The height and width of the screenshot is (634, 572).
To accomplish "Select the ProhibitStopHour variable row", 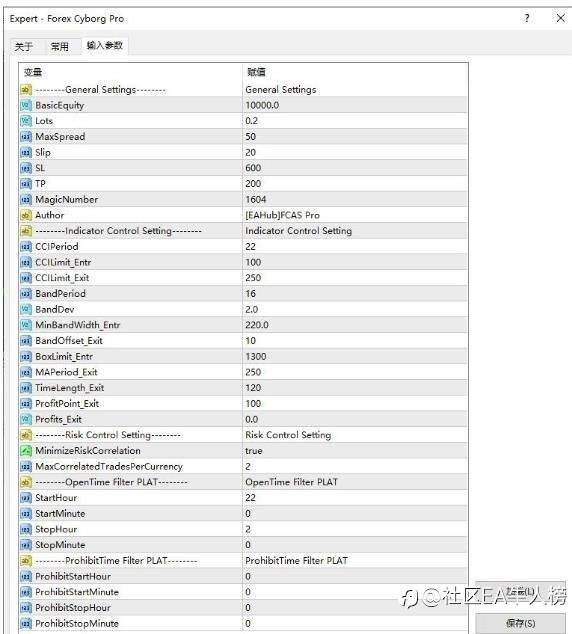I will (x=243, y=608).
